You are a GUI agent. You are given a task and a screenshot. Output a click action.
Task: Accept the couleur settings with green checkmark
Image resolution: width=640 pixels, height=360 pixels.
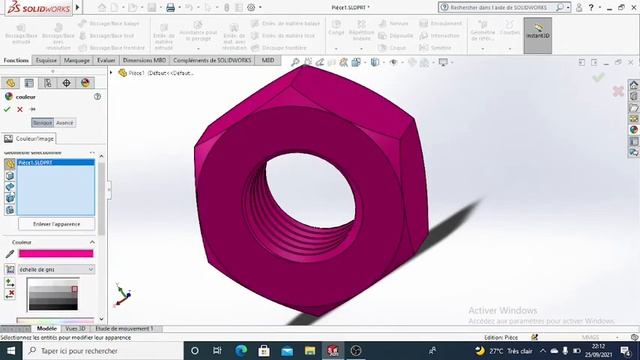click(7, 109)
